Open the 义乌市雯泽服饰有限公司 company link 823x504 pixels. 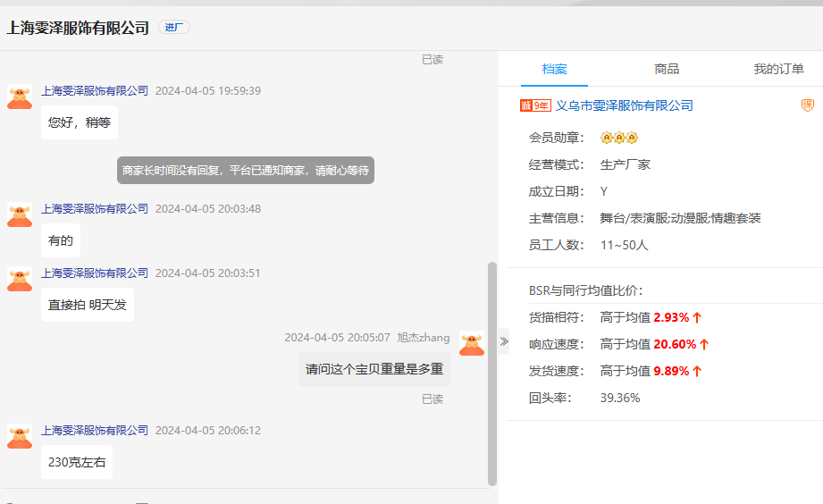tap(624, 105)
